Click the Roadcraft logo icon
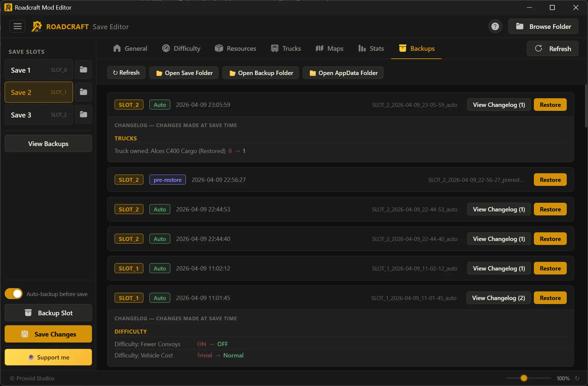 click(37, 27)
